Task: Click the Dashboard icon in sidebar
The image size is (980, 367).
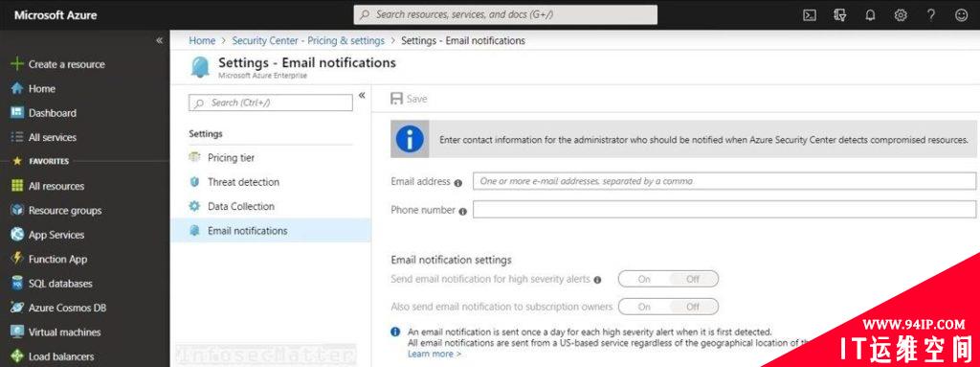Action: pyautogui.click(x=17, y=113)
